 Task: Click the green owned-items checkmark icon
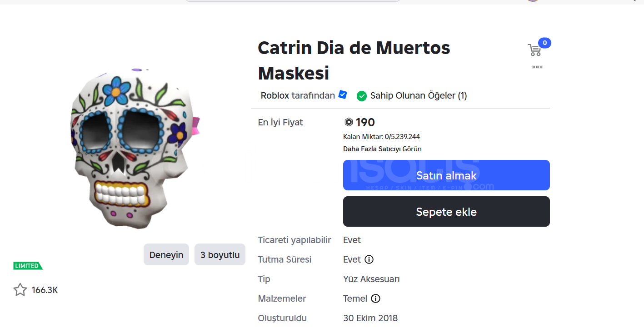tap(362, 96)
